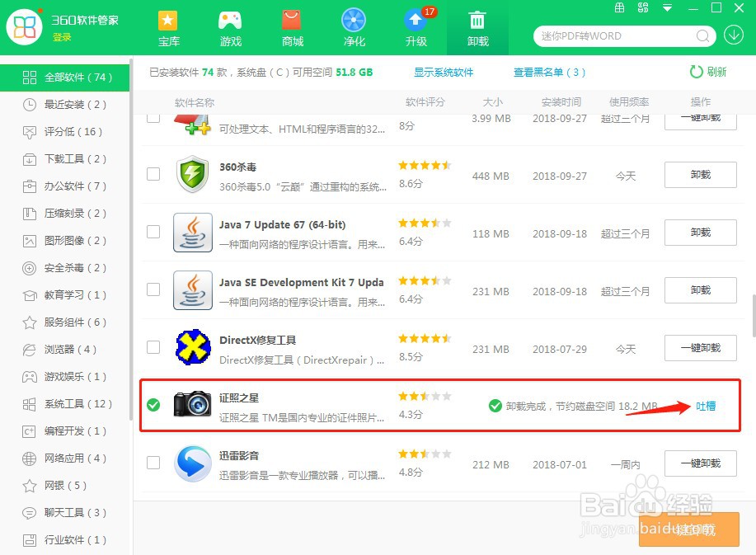This screenshot has height=555, width=756.
Task: Tick the checkbox for Java 7 Update 67
Action: click(153, 232)
